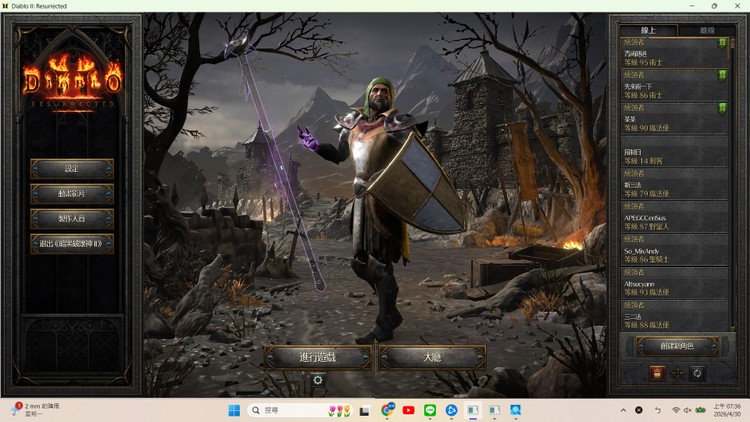Open the Task View icon in taskbar
This screenshot has width=750, height=422.
pyautogui.click(x=364, y=410)
